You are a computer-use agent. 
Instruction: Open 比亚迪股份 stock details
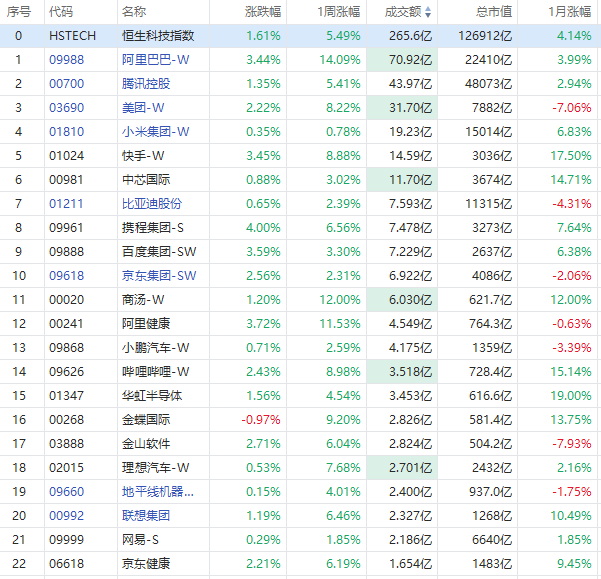pos(152,203)
